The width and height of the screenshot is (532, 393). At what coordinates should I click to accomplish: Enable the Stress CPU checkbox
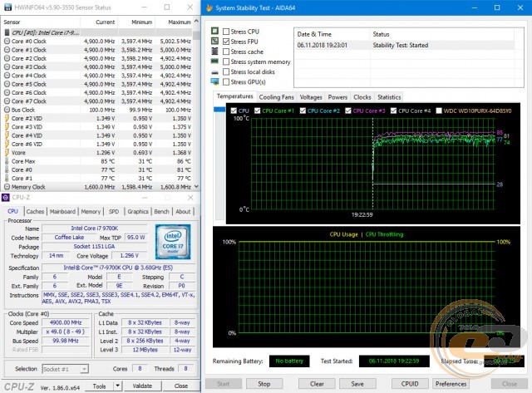[x=226, y=32]
